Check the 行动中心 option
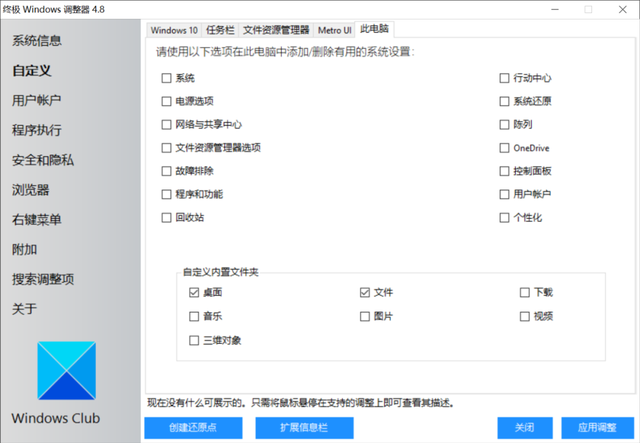 504,78
